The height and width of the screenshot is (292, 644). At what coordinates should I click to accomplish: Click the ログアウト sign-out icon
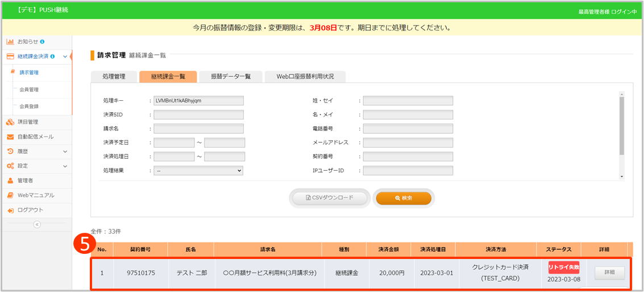[10, 210]
